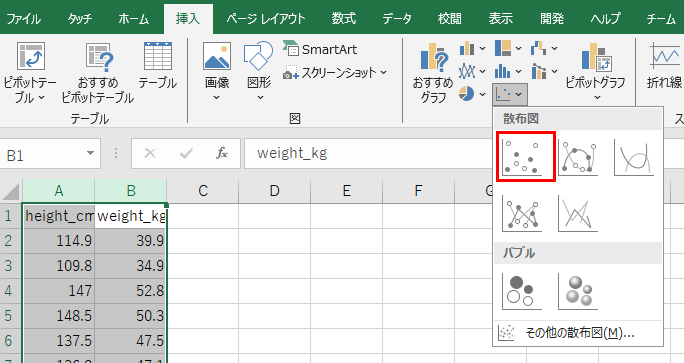Switch to the Developer (開発) tab
The width and height of the screenshot is (684, 363).
(x=552, y=19)
